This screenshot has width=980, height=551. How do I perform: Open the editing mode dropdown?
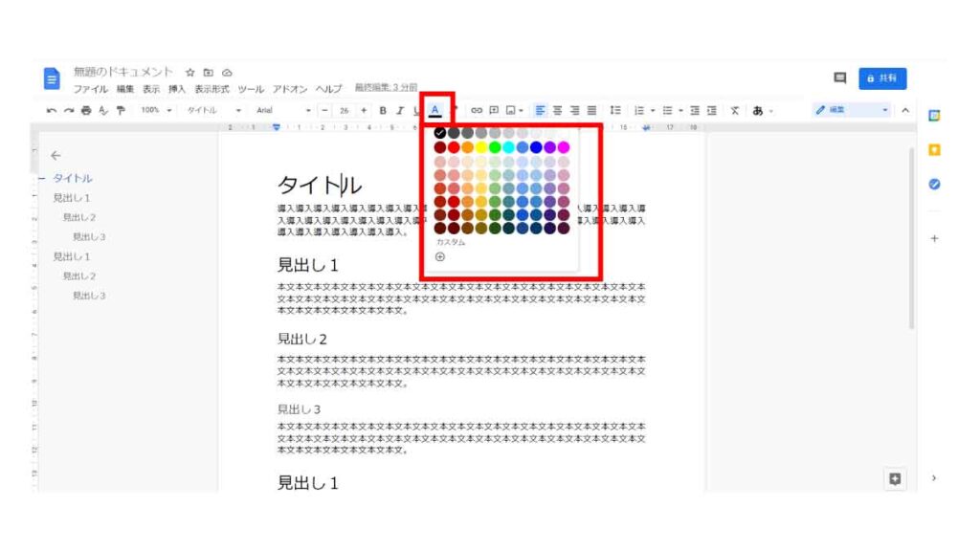[851, 110]
